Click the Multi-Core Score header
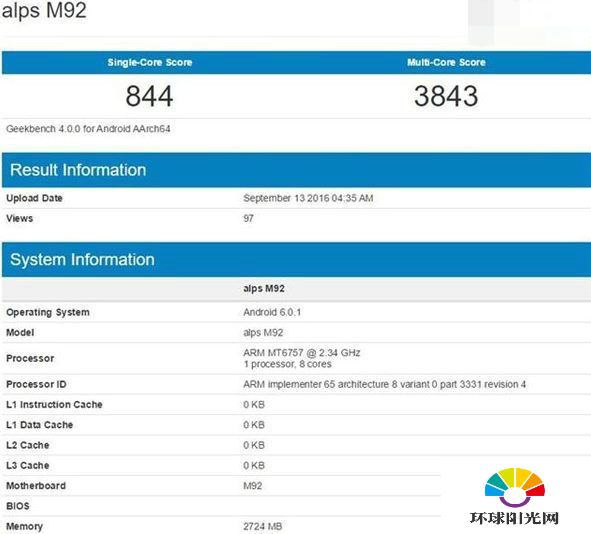Viewport: 591px width, 534px height. [446, 62]
